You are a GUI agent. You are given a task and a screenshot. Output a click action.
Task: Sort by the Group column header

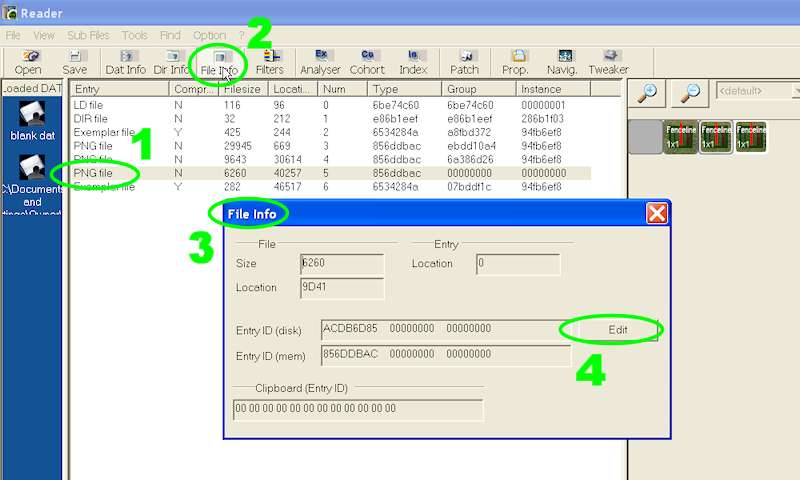(479, 89)
